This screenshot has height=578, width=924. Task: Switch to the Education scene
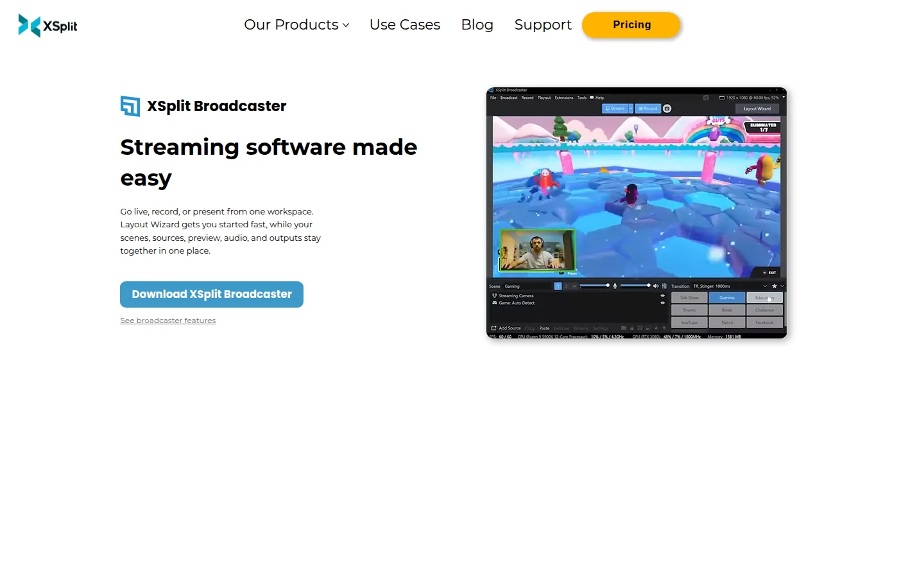[764, 298]
